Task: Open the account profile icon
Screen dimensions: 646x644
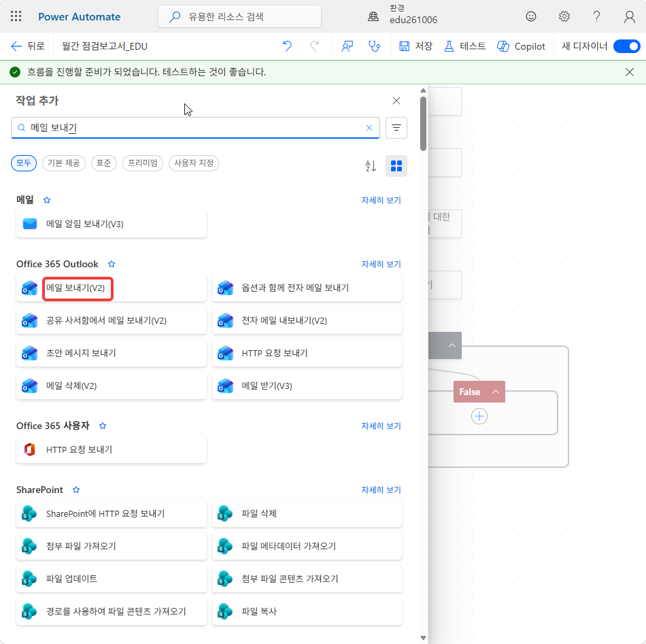Action: point(630,16)
